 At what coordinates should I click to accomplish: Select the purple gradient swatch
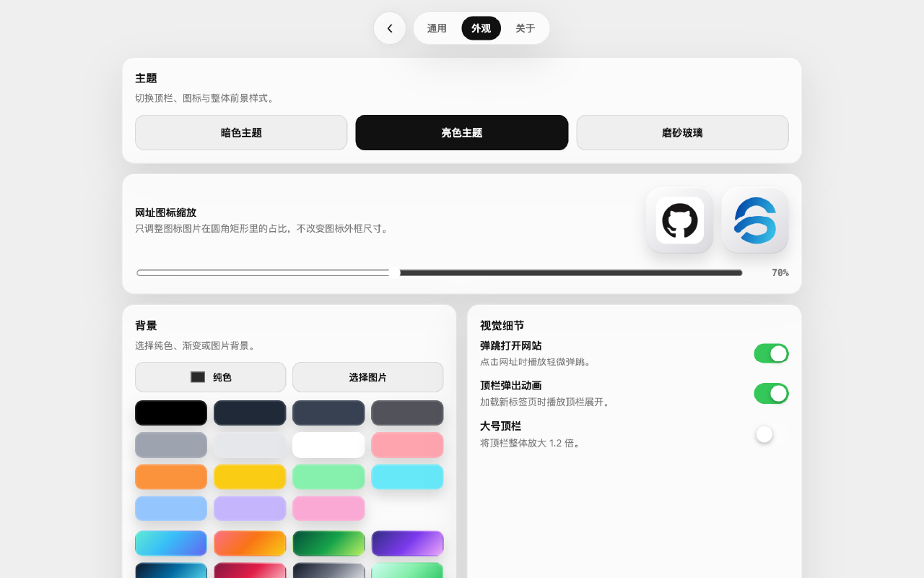[x=407, y=543]
